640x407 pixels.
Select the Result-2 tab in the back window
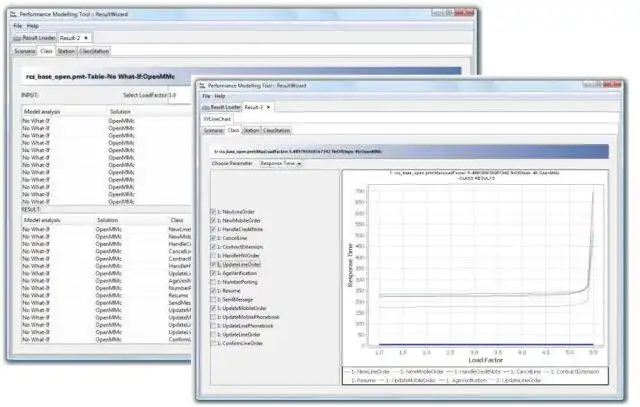[x=70, y=38]
